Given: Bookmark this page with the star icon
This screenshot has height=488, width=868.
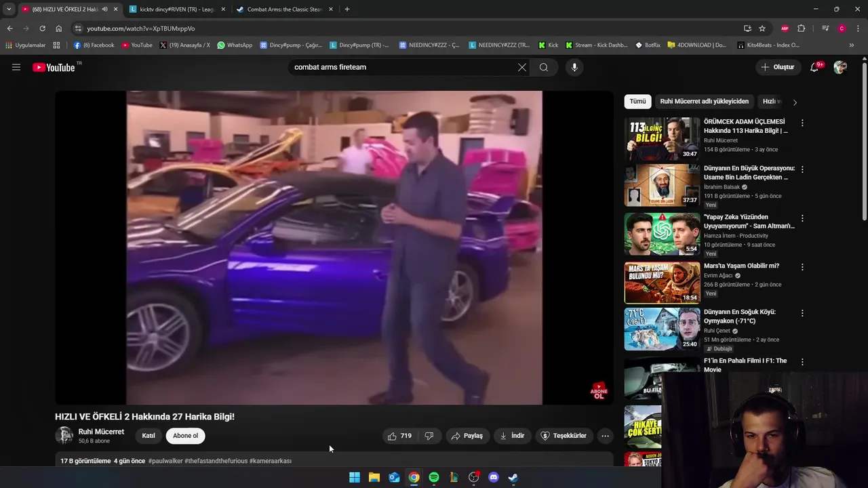Looking at the screenshot, I should [762, 28].
